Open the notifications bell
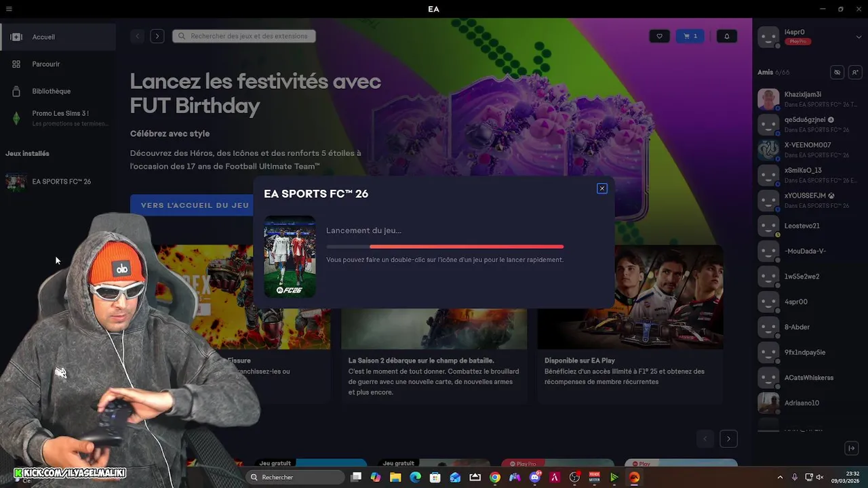The image size is (868, 488). [x=727, y=36]
